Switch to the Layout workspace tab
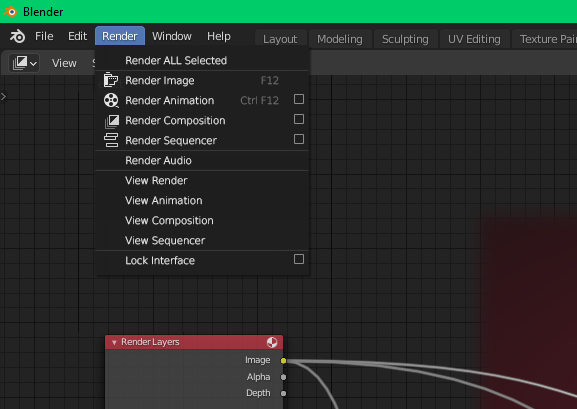This screenshot has height=409, width=577. pyautogui.click(x=280, y=39)
